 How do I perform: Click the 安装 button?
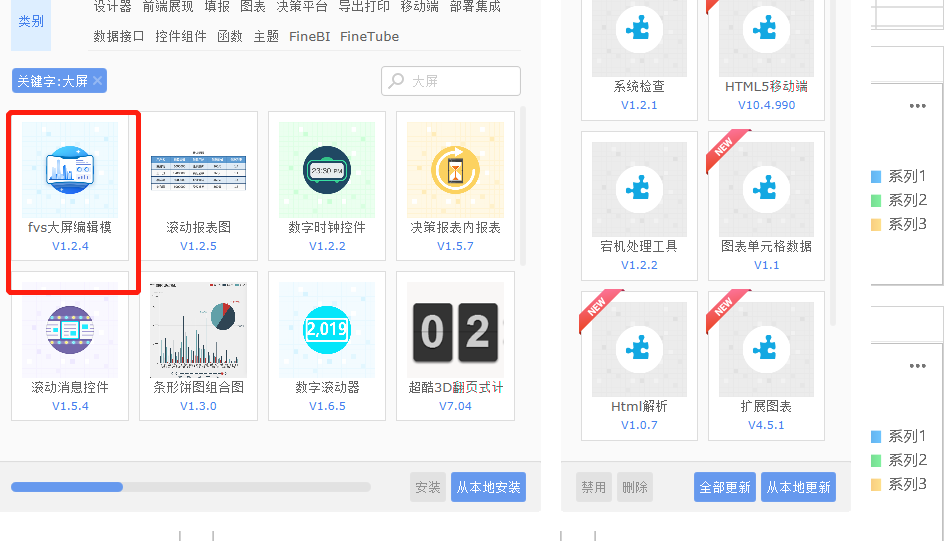click(427, 487)
